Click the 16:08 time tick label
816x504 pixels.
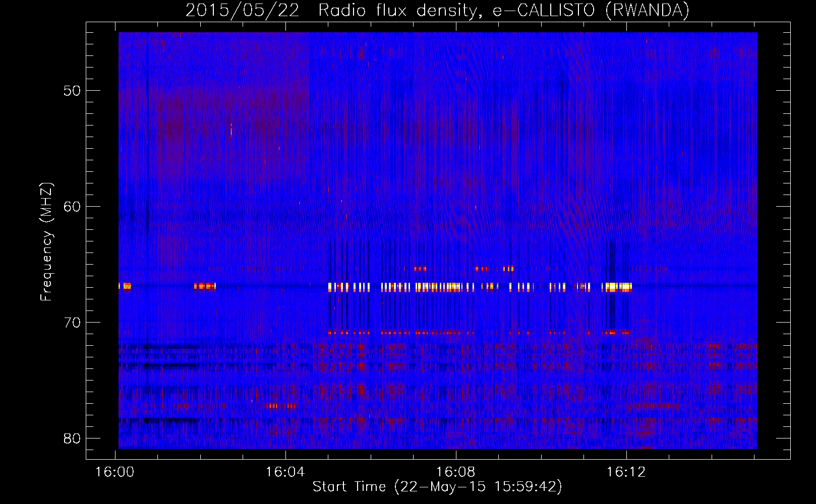pos(456,472)
